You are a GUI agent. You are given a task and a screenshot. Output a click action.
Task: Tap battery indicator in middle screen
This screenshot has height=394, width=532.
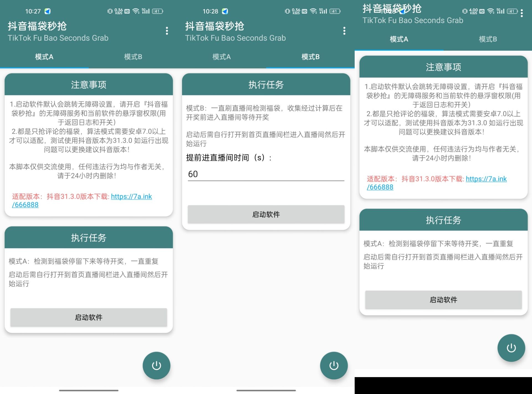coord(335,11)
